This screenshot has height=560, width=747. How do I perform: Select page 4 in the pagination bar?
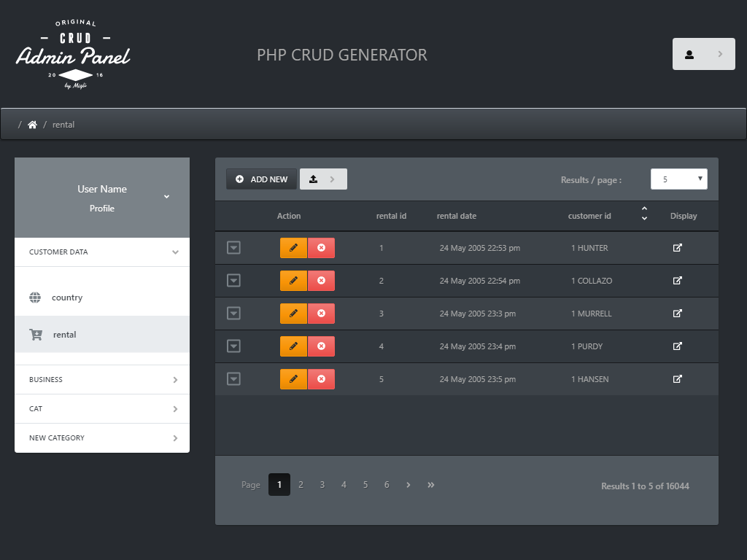[x=344, y=484]
